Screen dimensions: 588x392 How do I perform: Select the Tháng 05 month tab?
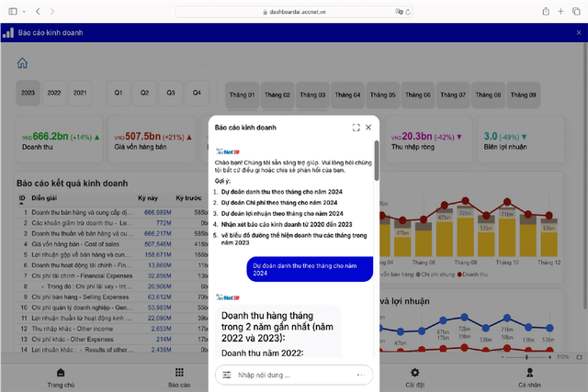[383, 95]
